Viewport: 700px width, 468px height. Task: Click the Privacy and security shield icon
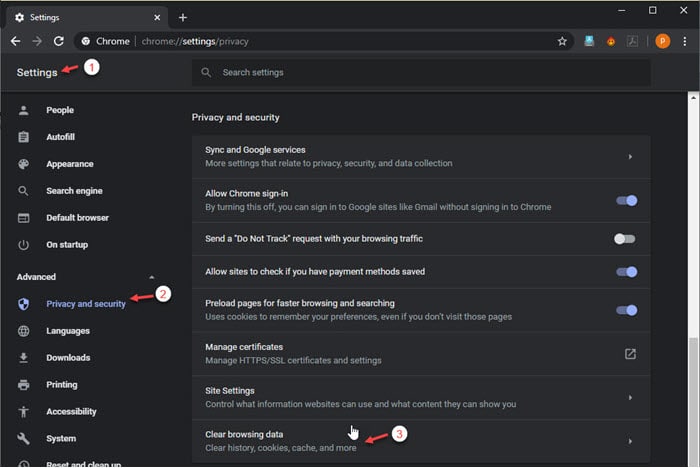(x=24, y=304)
